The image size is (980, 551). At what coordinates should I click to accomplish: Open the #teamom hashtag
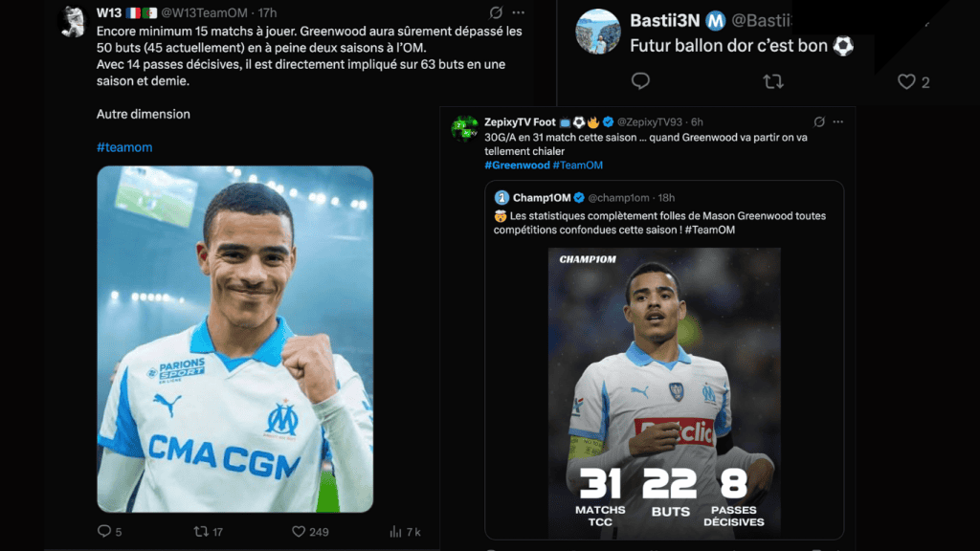[124, 147]
